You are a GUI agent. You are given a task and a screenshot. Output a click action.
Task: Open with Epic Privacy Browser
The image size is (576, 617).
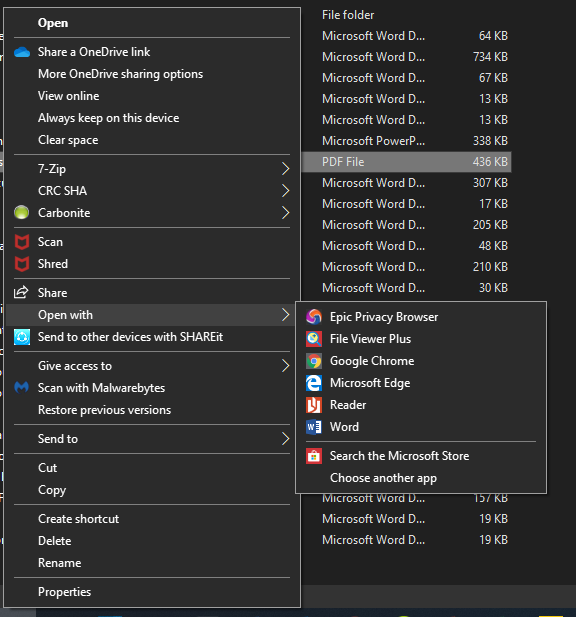click(x=421, y=317)
